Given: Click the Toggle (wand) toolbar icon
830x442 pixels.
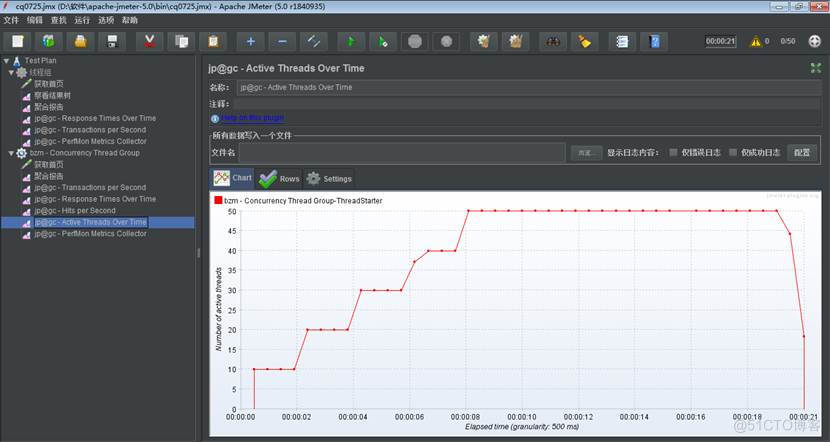Looking at the screenshot, I should [314, 41].
